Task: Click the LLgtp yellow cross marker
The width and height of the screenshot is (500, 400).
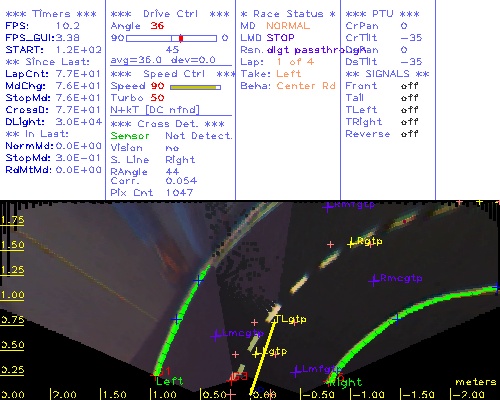Action: coord(257,354)
